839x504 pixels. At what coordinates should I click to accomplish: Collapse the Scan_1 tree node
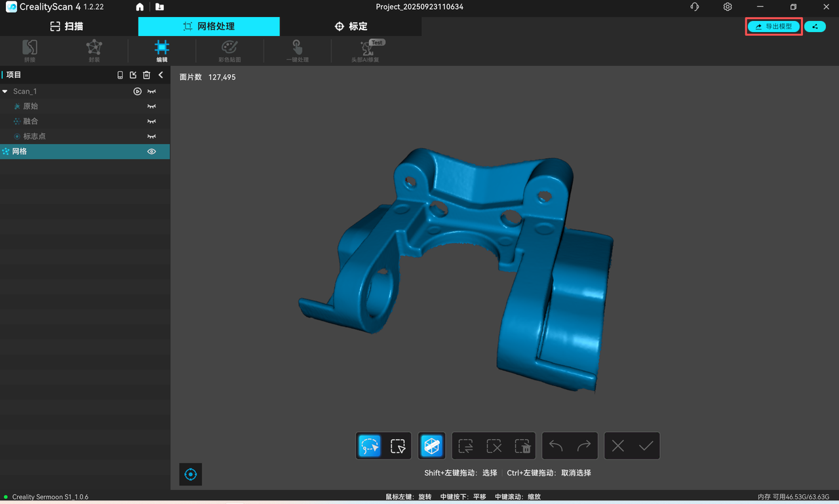(x=5, y=91)
